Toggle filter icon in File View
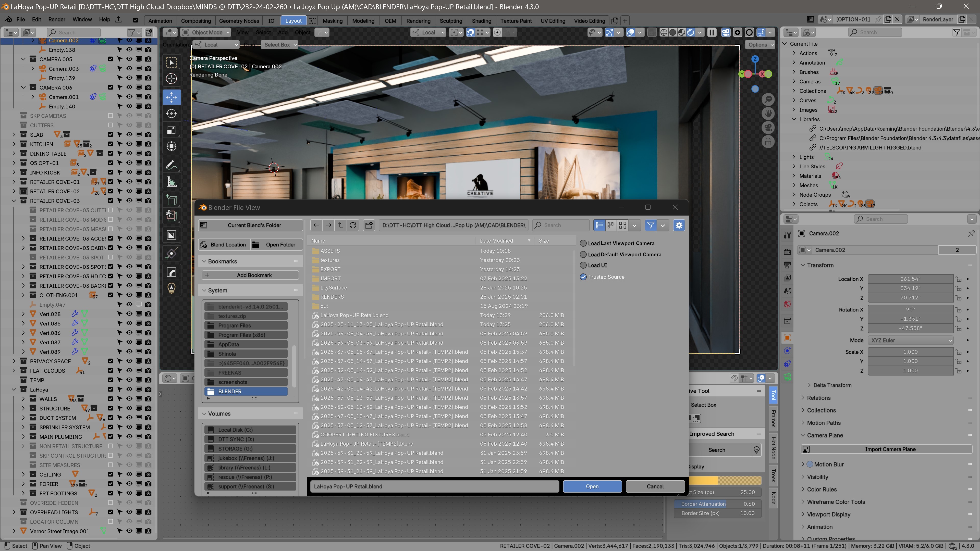 (651, 225)
